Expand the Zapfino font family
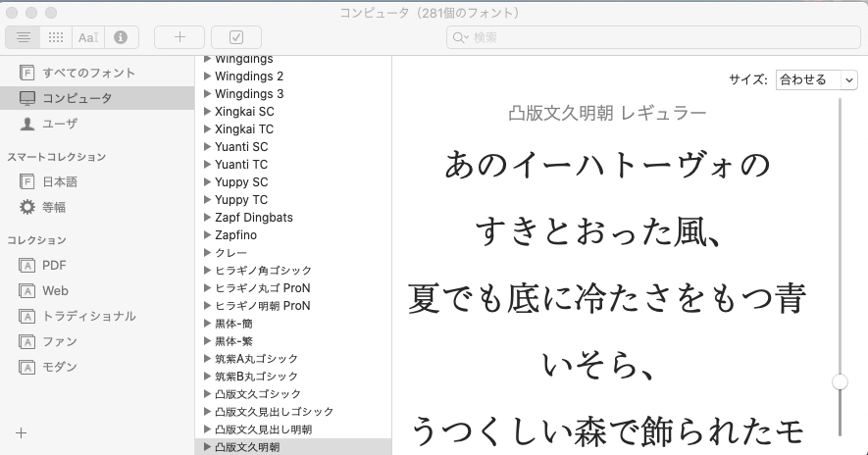Viewport: 868px width, 455px height. point(208,235)
